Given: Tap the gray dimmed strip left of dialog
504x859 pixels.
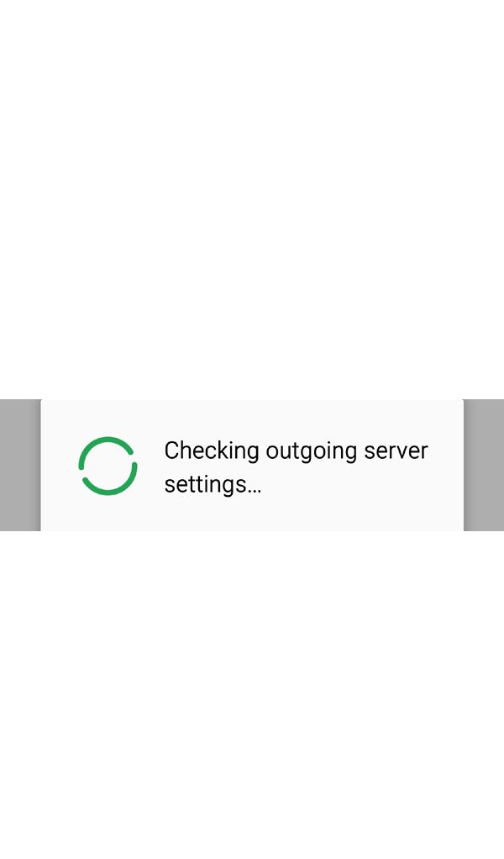Looking at the screenshot, I should point(20,465).
